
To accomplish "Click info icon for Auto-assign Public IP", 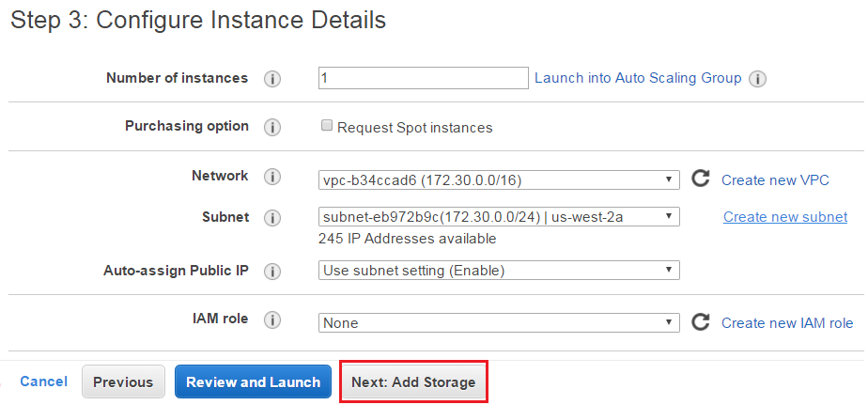I will pyautogui.click(x=272, y=272).
